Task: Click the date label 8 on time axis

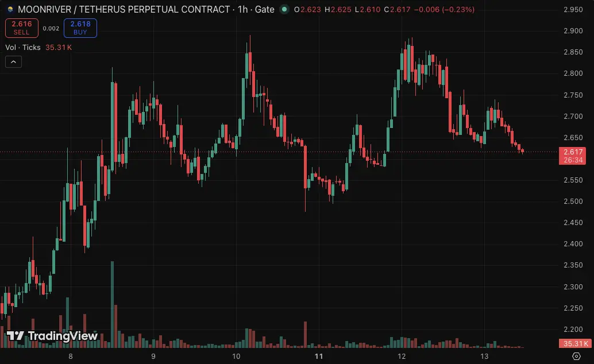Action: pyautogui.click(x=71, y=356)
